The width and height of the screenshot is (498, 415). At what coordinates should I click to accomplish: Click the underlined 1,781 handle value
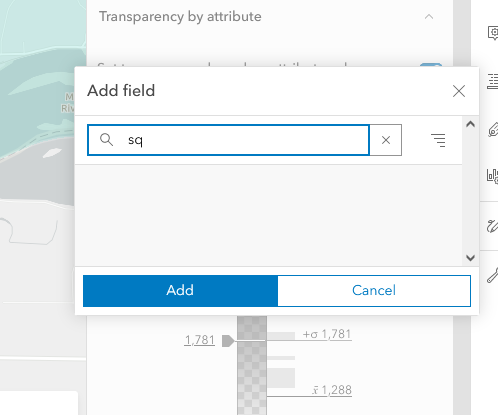199,340
